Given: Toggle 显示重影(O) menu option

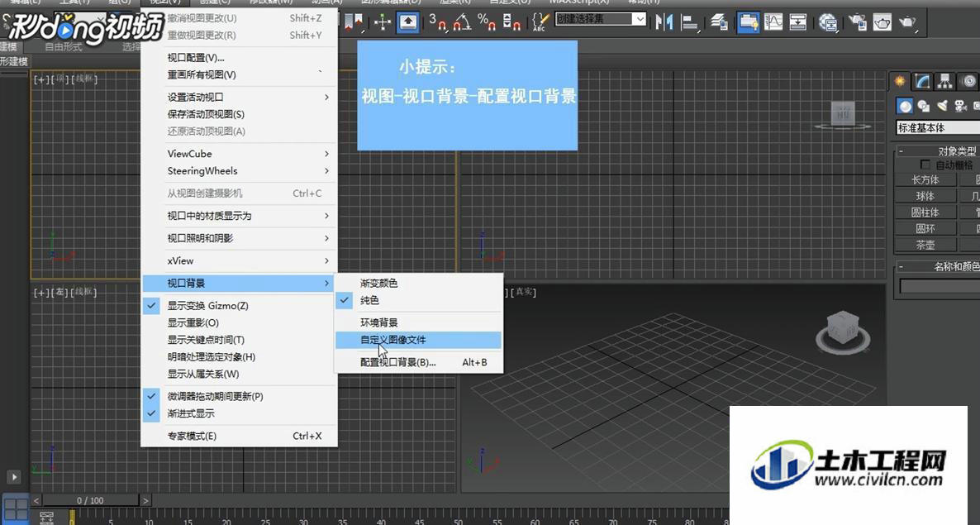Looking at the screenshot, I should 240,322.
